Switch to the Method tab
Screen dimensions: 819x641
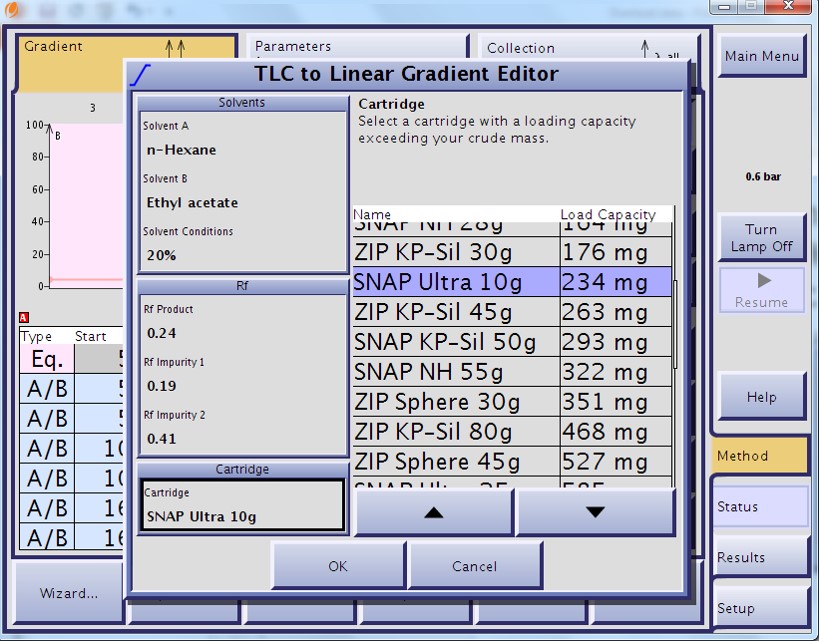tap(760, 456)
